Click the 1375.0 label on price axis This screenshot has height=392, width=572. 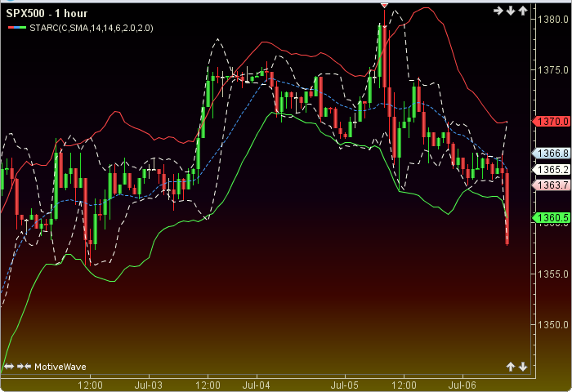(x=553, y=69)
